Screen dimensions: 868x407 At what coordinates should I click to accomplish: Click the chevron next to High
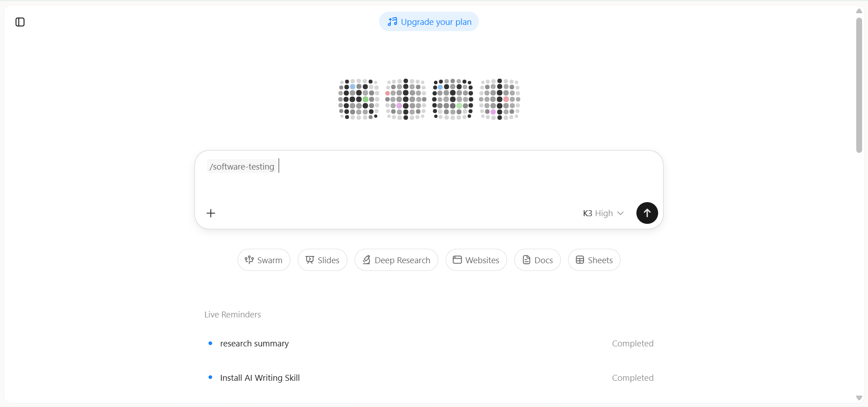pyautogui.click(x=620, y=213)
